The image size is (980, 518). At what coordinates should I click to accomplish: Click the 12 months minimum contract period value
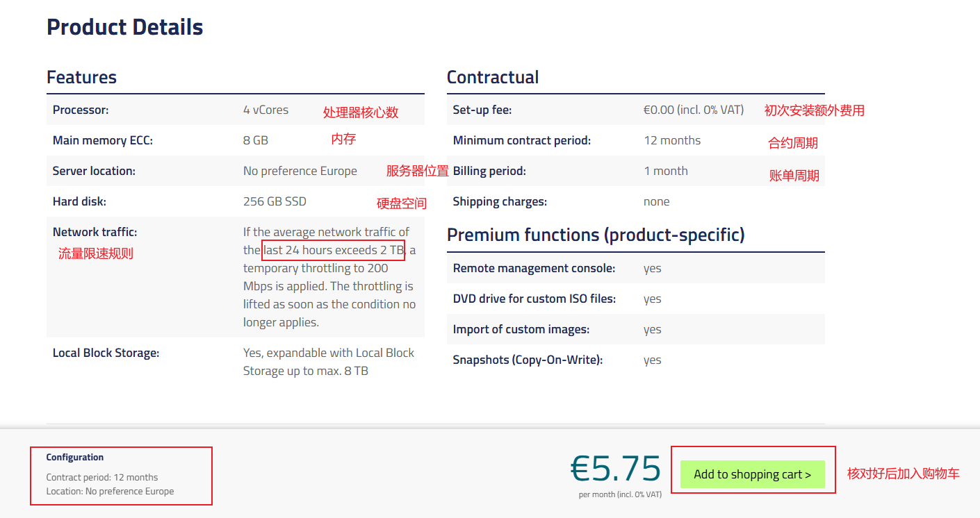point(672,140)
